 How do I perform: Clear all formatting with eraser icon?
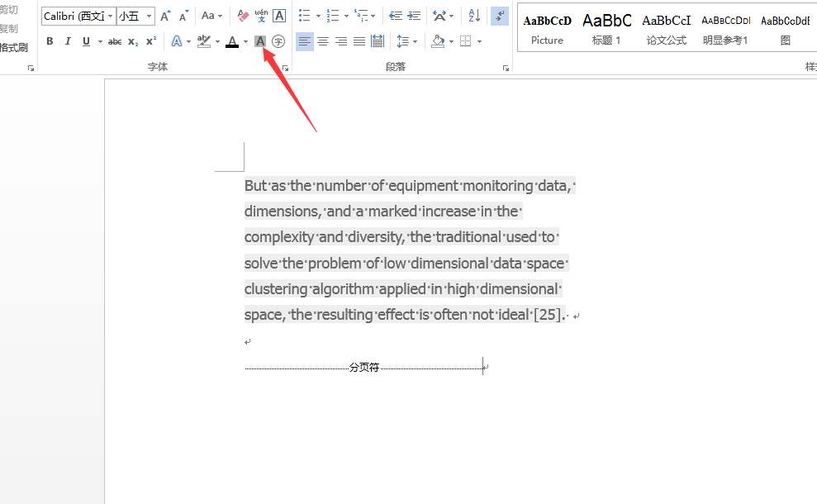click(x=243, y=17)
